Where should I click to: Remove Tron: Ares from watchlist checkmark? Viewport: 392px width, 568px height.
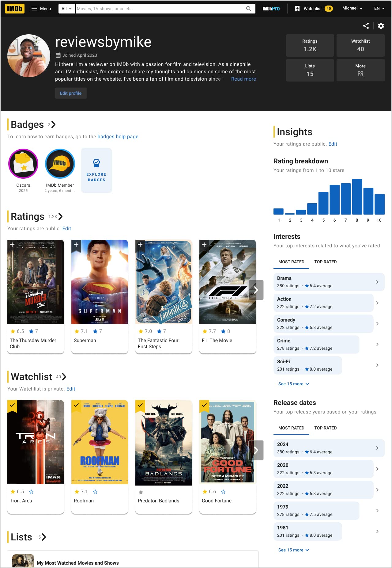coord(12,406)
